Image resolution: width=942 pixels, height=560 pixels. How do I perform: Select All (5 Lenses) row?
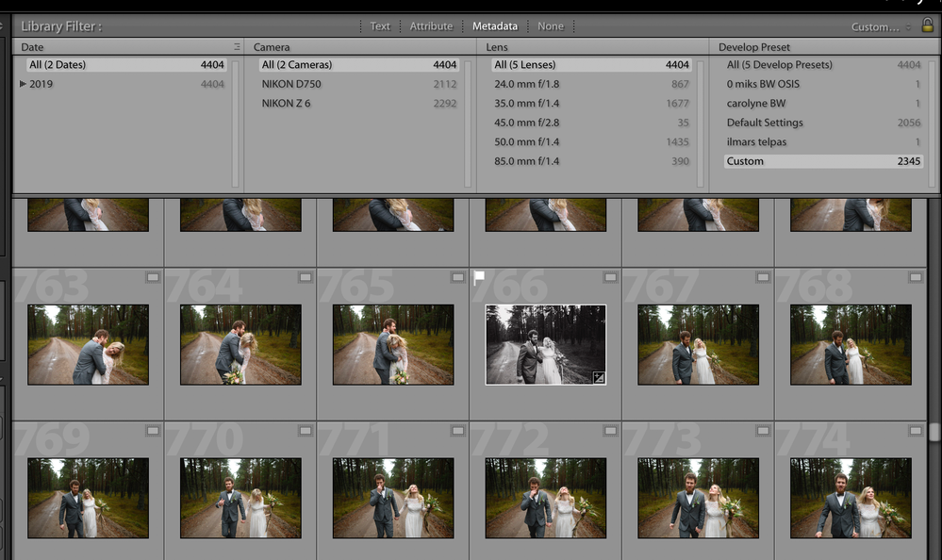[592, 65]
